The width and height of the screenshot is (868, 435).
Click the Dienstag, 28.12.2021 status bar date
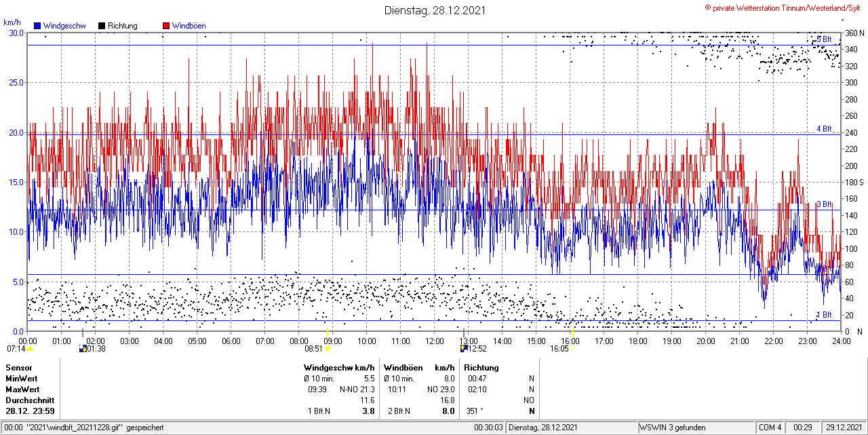[543, 428]
